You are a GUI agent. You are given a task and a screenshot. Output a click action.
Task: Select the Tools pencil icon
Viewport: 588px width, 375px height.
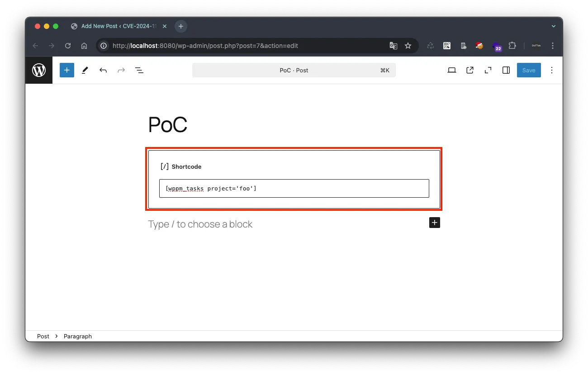coord(85,70)
